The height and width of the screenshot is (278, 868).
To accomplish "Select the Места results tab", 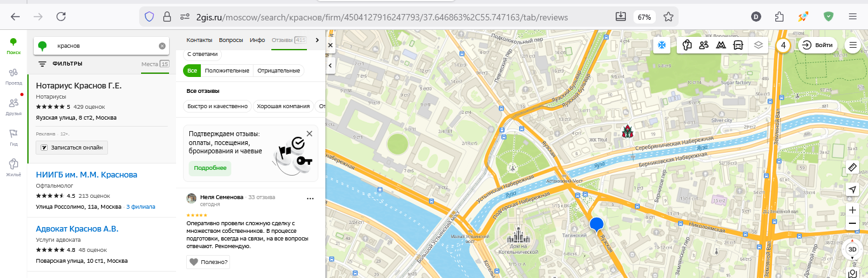I will pos(155,64).
